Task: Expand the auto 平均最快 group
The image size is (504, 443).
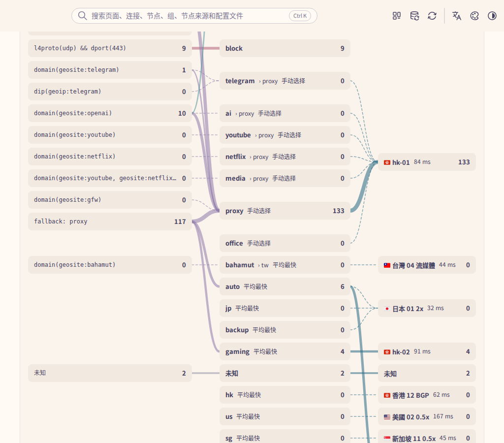Action: [x=285, y=286]
